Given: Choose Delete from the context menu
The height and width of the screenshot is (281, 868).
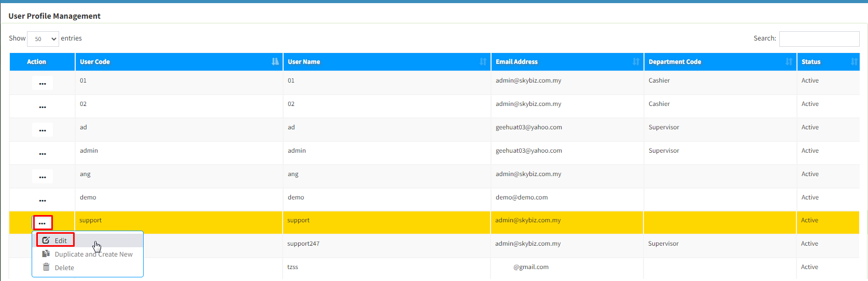Looking at the screenshot, I should tap(64, 268).
